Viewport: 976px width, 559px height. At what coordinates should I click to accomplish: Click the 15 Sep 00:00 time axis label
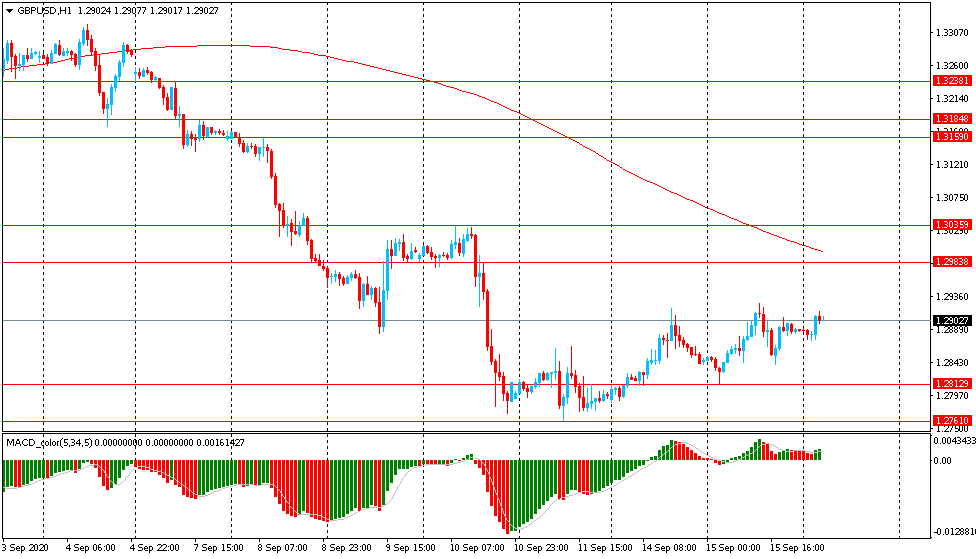click(733, 548)
